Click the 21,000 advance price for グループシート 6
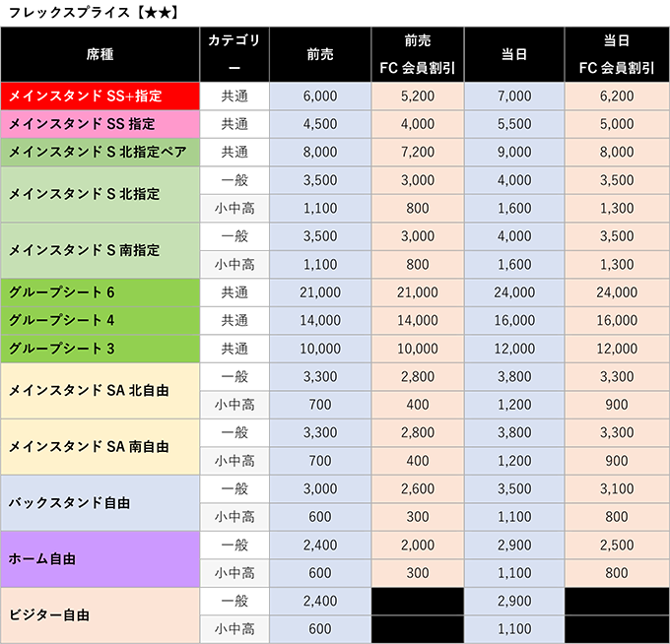 pyautogui.click(x=320, y=292)
